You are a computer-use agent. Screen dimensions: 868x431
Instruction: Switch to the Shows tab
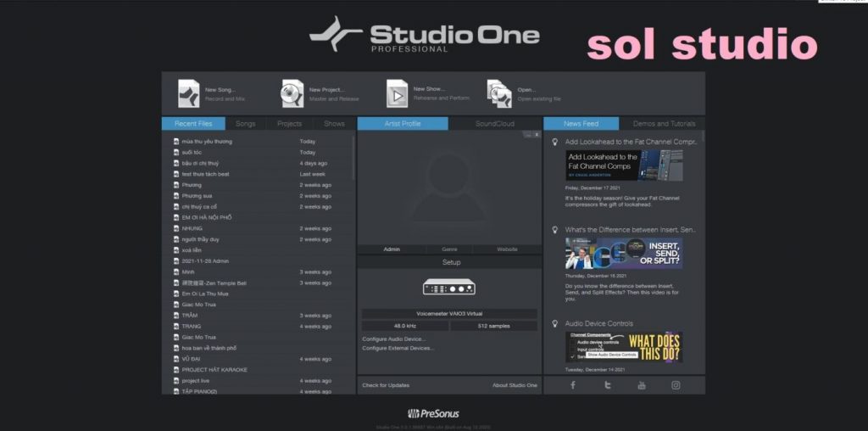pos(334,124)
